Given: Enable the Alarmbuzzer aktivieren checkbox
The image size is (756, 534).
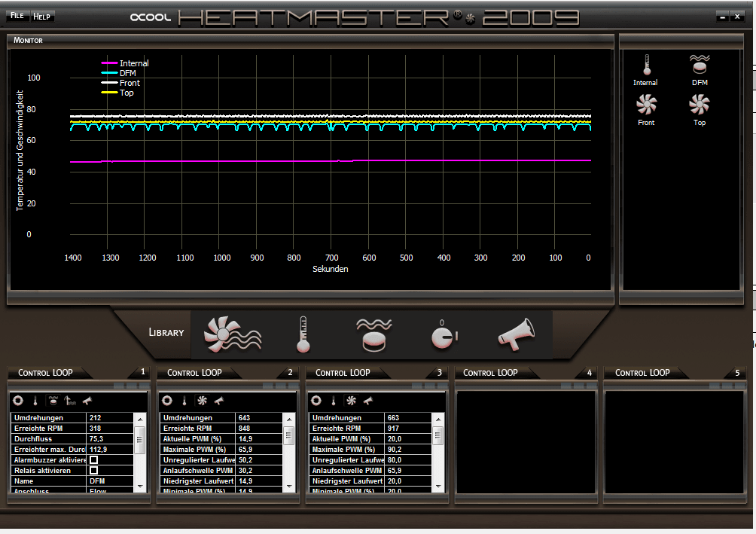Looking at the screenshot, I should click(93, 459).
